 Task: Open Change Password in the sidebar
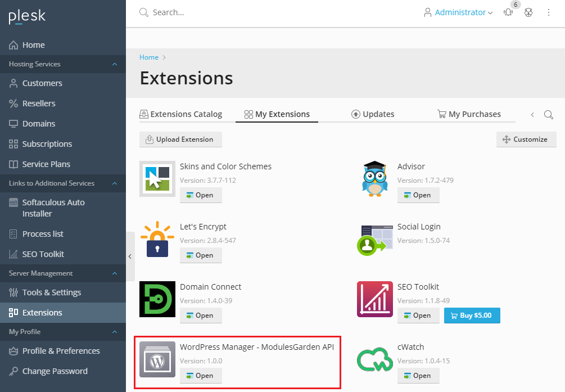click(63, 371)
